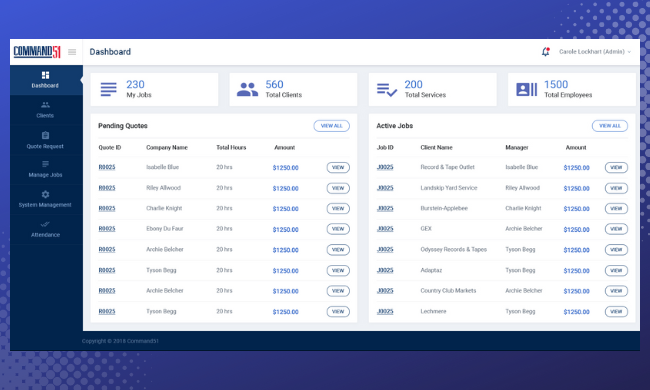650x390 pixels.
Task: Click the Pending Quotes panel title
Action: tap(123, 126)
